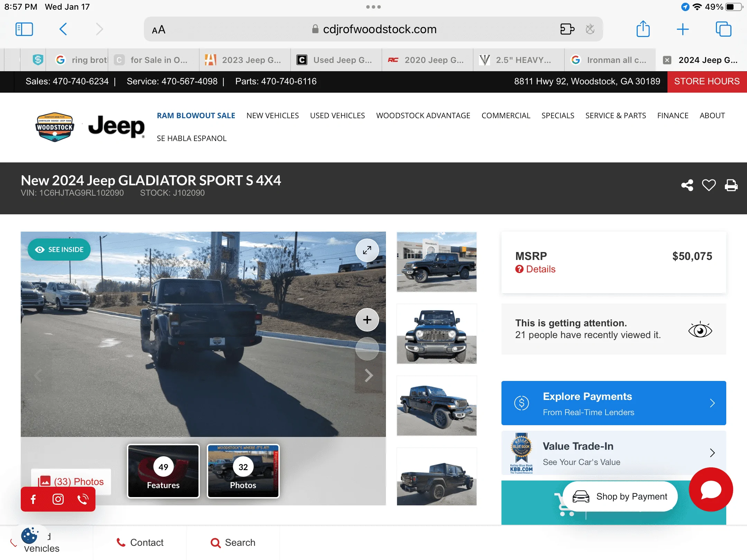Go back to previous page
Screen dimensions: 747x560
[63, 29]
